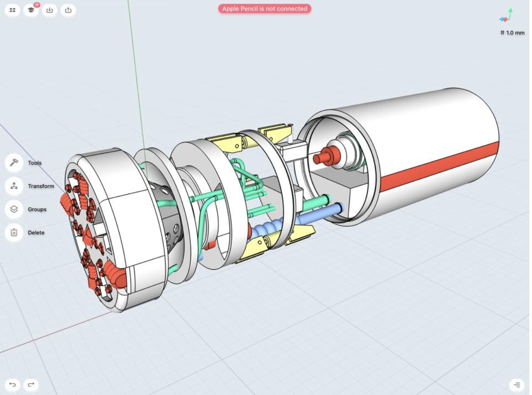
Task: Click the Delete label
Action: point(36,233)
